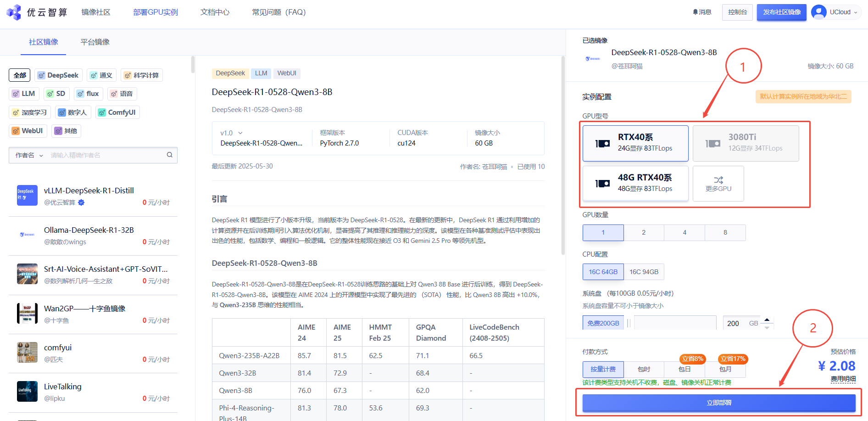This screenshot has height=421, width=868.
Task: Open the 费用明细 link
Action: (x=843, y=379)
